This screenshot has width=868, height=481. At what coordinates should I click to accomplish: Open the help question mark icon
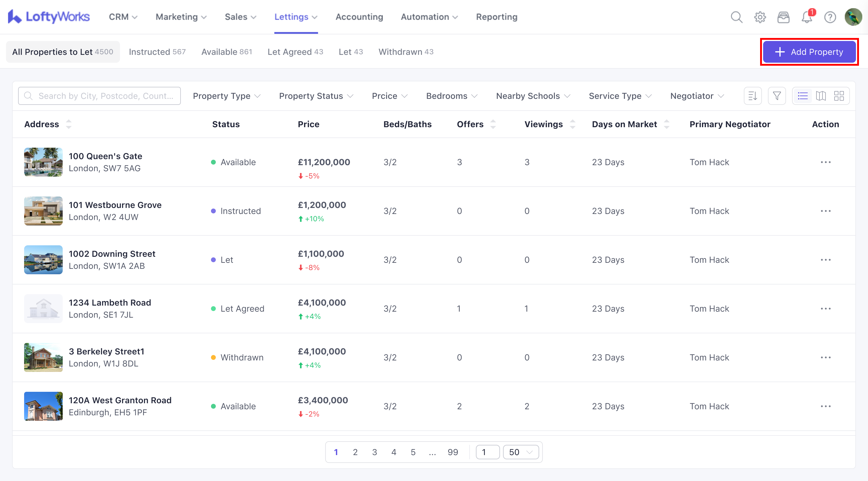830,17
